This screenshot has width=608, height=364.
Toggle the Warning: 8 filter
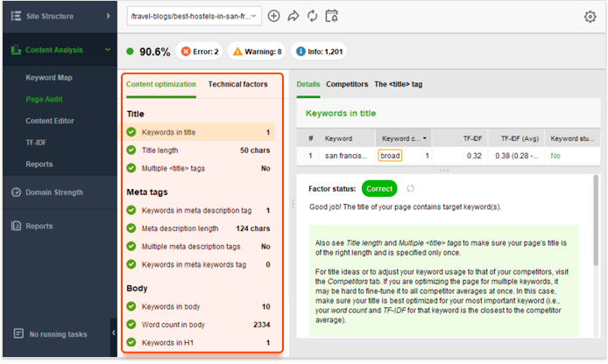[255, 52]
